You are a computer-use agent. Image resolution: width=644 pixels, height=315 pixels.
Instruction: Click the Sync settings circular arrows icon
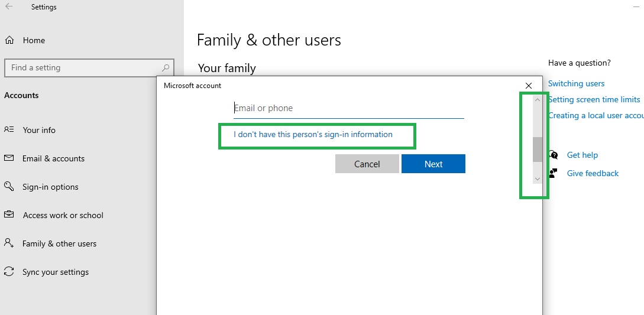click(9, 271)
